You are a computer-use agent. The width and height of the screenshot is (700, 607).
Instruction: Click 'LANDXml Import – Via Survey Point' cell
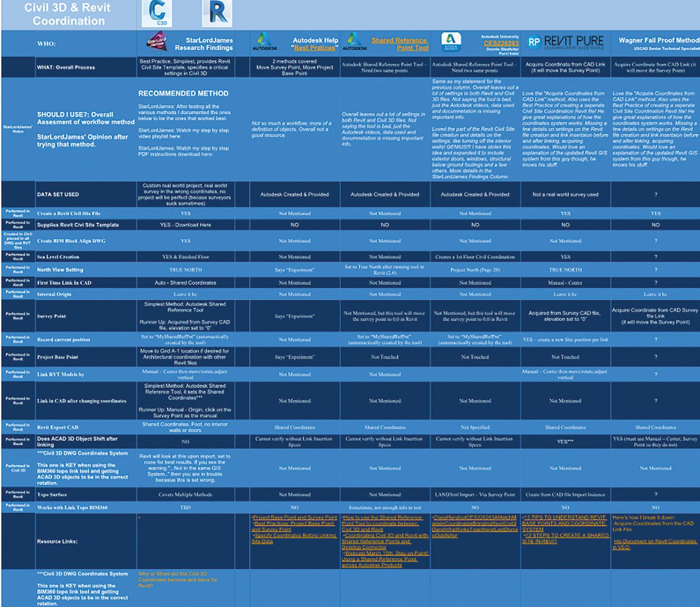pos(475,495)
